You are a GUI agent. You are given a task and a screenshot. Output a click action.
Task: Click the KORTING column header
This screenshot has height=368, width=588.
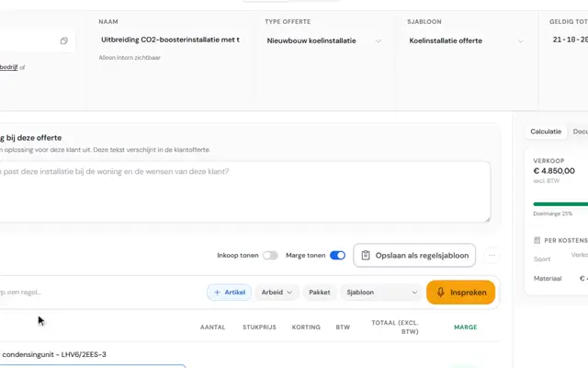click(x=306, y=328)
